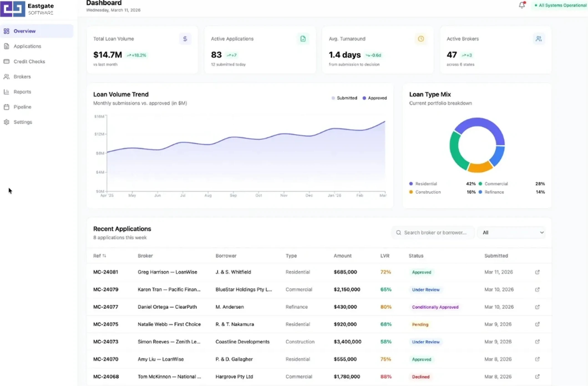Image resolution: width=588 pixels, height=386 pixels.
Task: Click the Pending status badge for MC-24075
Action: tap(420, 324)
